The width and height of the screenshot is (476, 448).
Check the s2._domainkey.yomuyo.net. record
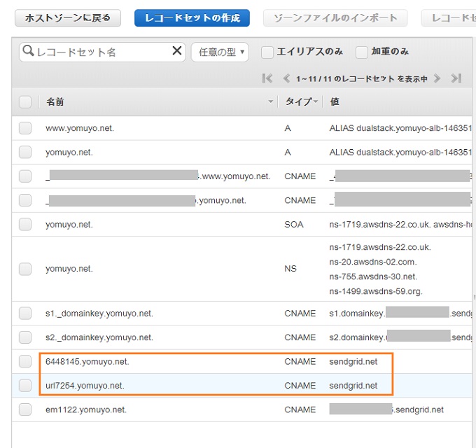pyautogui.click(x=25, y=337)
